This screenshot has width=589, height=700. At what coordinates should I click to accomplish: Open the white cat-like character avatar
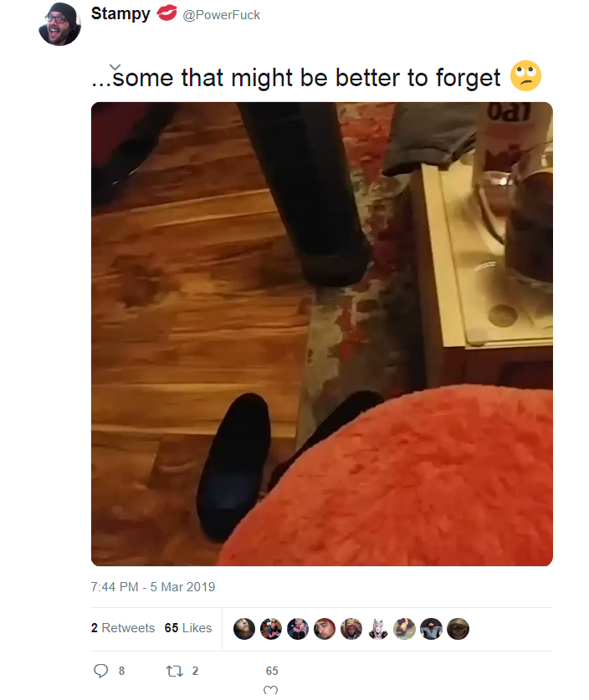tap(378, 629)
